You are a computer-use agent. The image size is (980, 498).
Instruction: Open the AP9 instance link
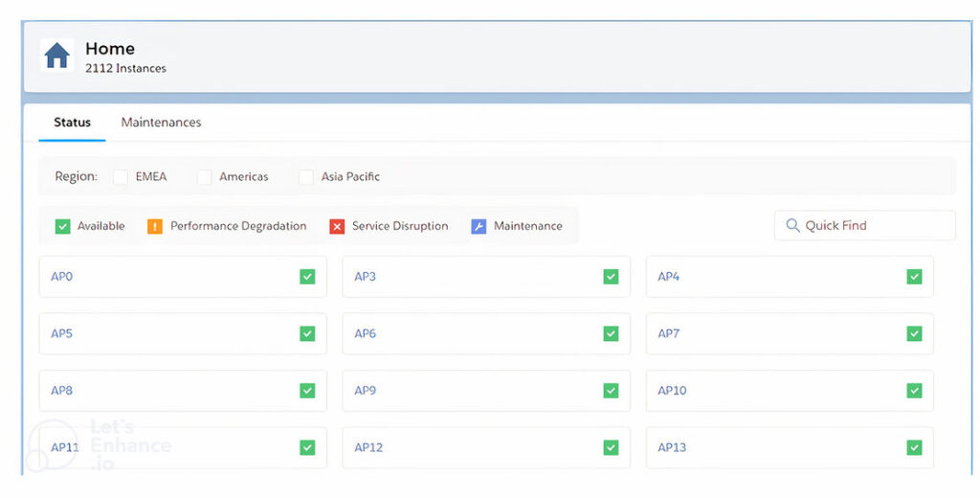(365, 391)
